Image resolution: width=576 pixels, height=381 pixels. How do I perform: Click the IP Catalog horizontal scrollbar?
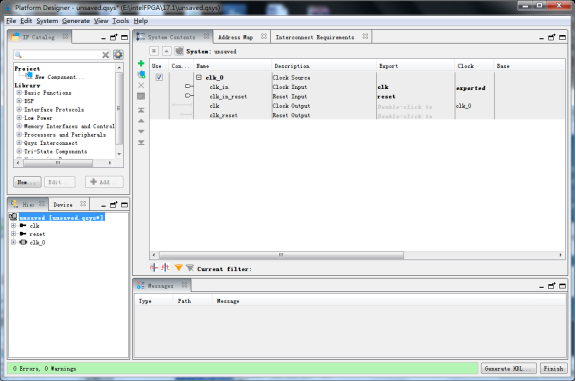pyautogui.click(x=58, y=162)
